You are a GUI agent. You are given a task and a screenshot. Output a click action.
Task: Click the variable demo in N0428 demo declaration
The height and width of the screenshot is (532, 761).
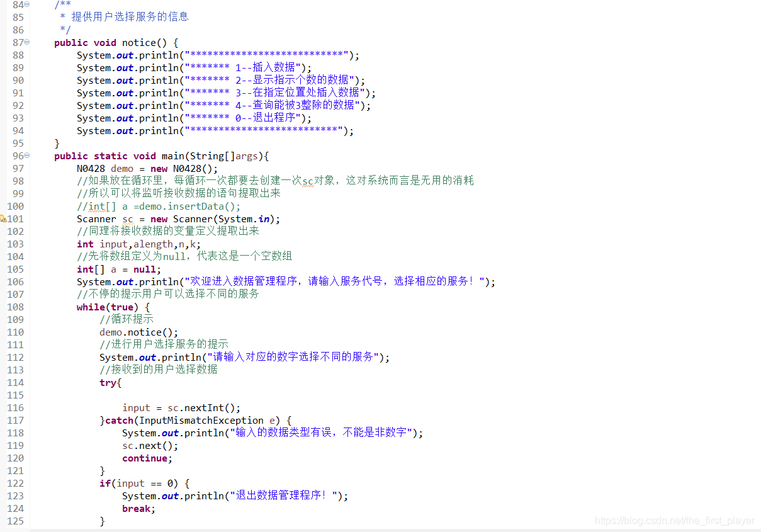click(x=122, y=168)
